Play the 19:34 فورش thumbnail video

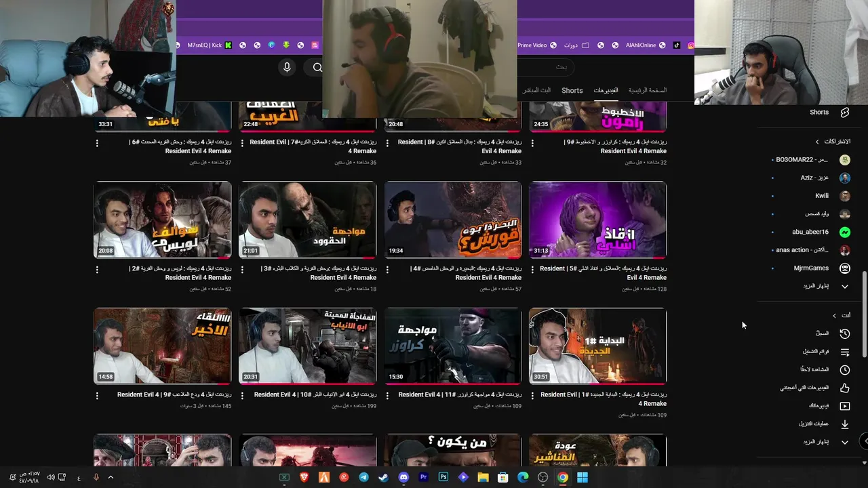453,220
